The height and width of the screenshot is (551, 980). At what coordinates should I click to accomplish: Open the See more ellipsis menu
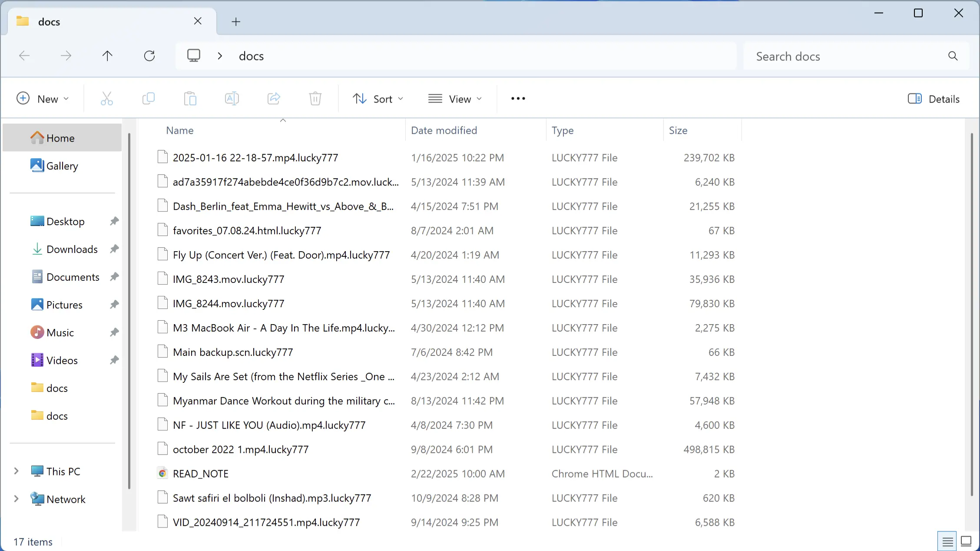(x=517, y=99)
